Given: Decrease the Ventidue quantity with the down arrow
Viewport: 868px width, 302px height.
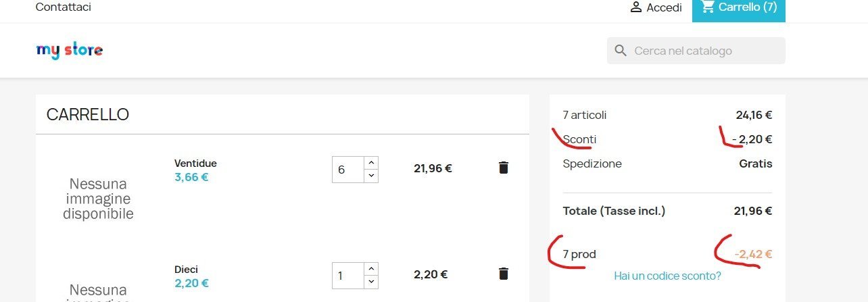Looking at the screenshot, I should pyautogui.click(x=370, y=176).
